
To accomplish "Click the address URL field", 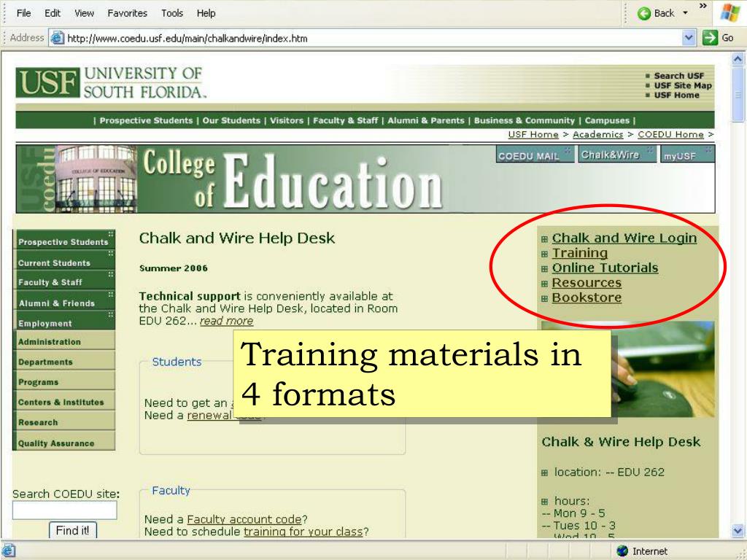I will (371, 38).
